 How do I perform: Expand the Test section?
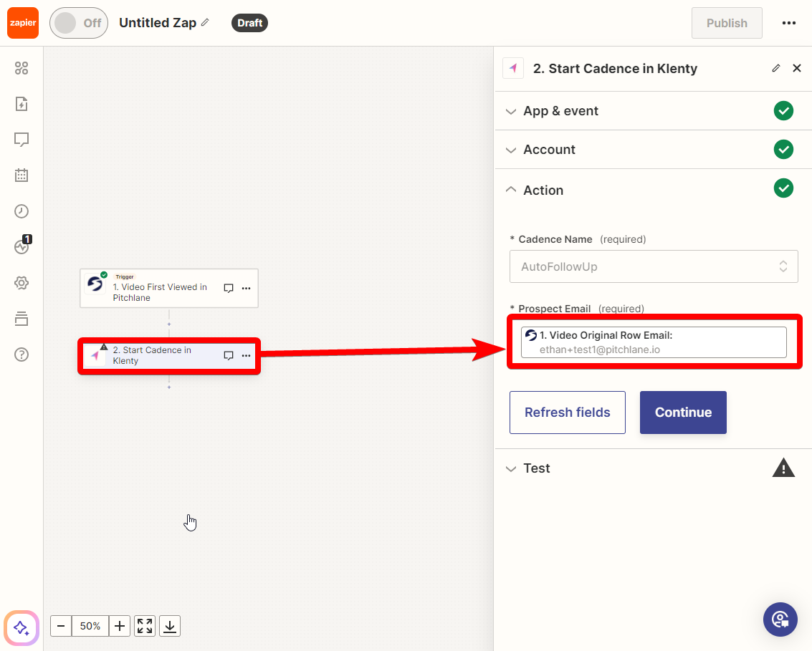[x=654, y=468]
